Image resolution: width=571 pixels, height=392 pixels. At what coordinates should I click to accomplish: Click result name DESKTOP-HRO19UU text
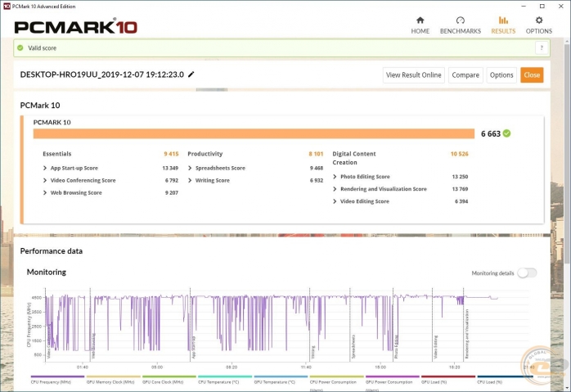(102, 74)
